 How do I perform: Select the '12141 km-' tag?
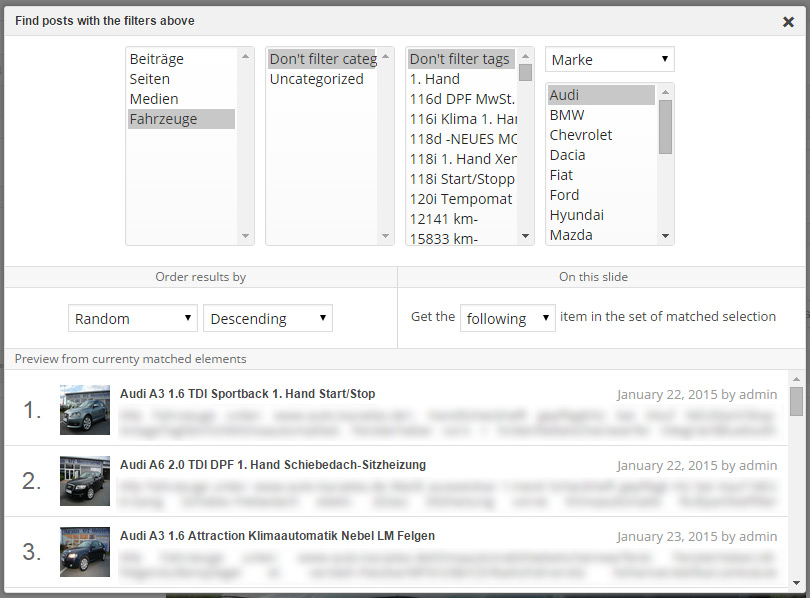point(462,219)
